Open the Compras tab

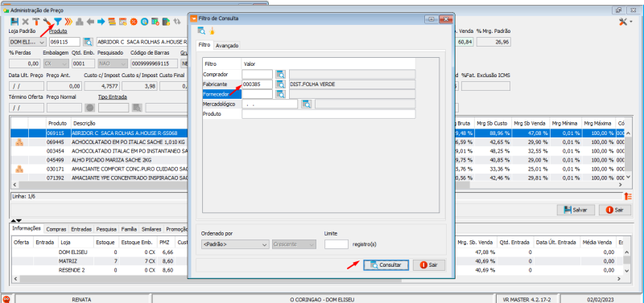coord(56,229)
